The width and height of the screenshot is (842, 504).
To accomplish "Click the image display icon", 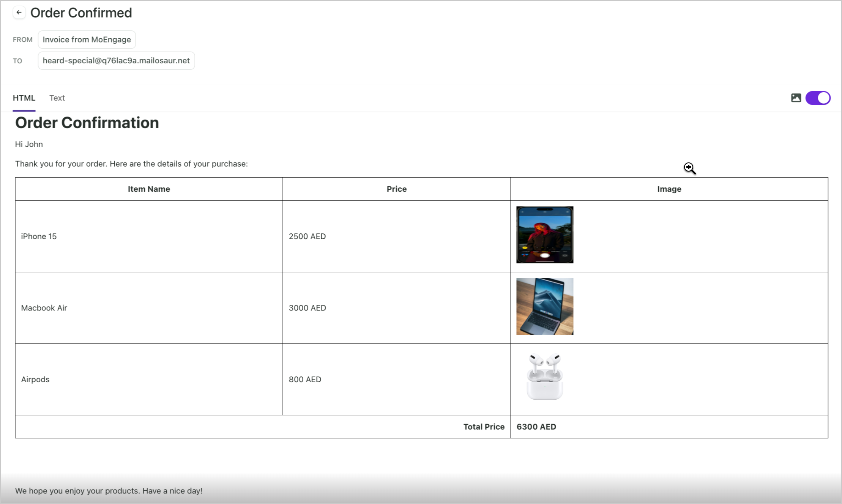I will [x=796, y=98].
